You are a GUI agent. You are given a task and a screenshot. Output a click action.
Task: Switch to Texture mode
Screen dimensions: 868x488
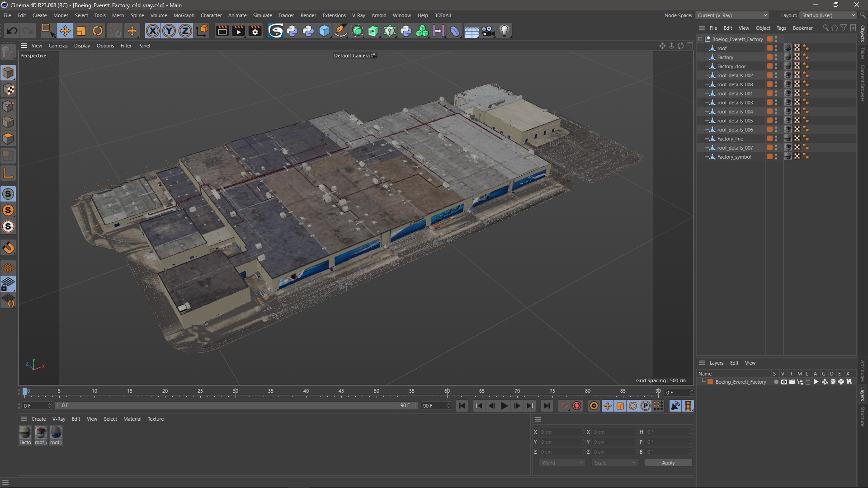pos(8,89)
